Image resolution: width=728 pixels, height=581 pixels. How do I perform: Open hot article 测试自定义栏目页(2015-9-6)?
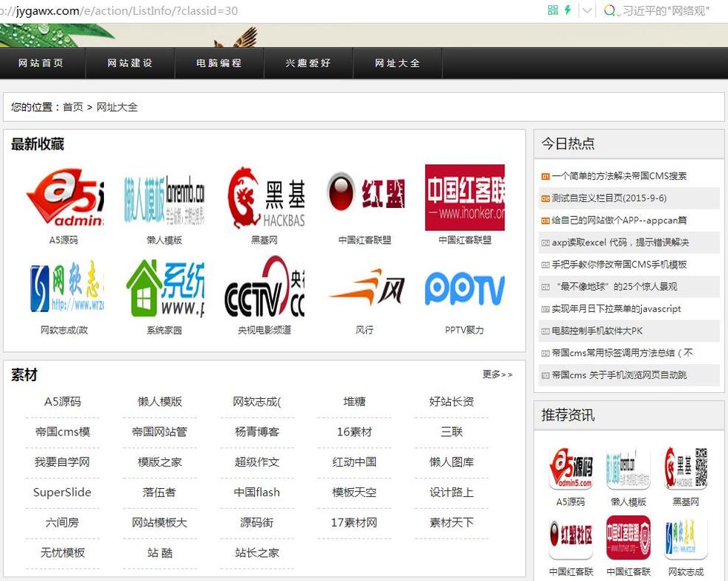pos(609,198)
